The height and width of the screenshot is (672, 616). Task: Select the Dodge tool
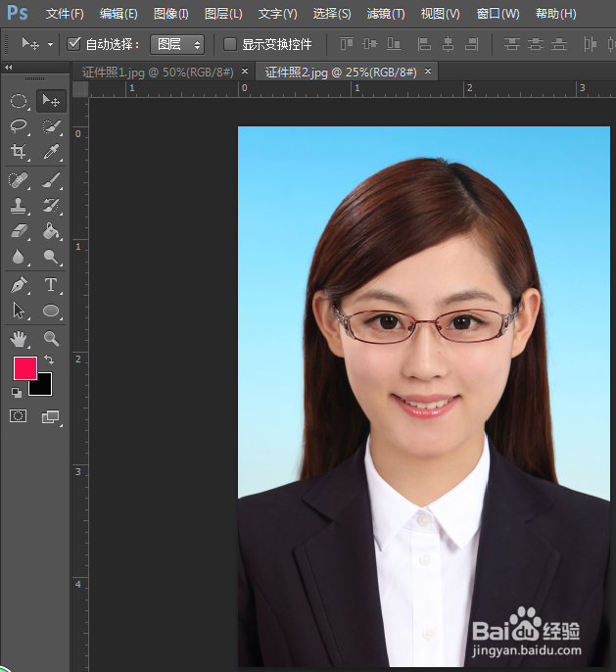pyautogui.click(x=51, y=257)
